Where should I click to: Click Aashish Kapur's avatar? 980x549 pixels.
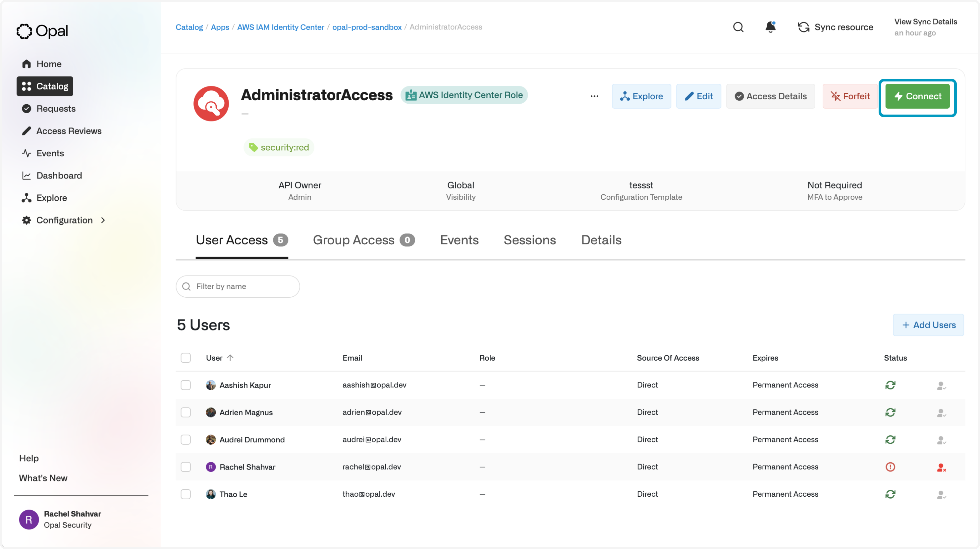click(x=211, y=385)
